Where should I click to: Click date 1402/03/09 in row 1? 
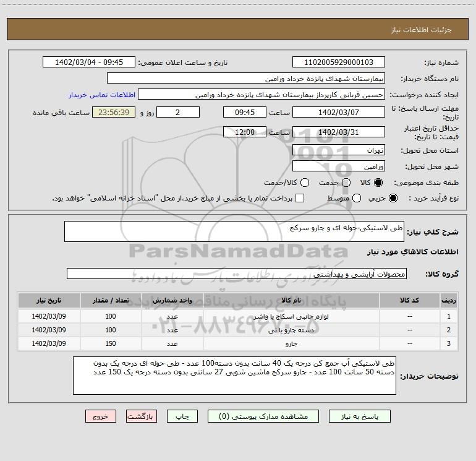point(49,316)
